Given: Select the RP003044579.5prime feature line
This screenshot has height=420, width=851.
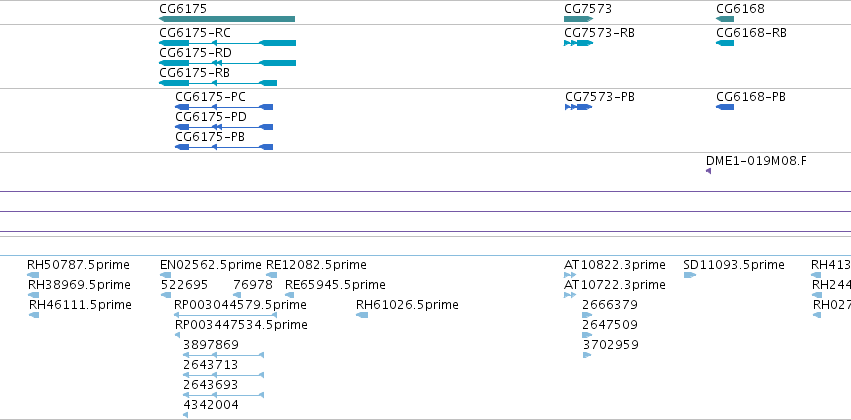Looking at the screenshot, I should coord(226,315).
